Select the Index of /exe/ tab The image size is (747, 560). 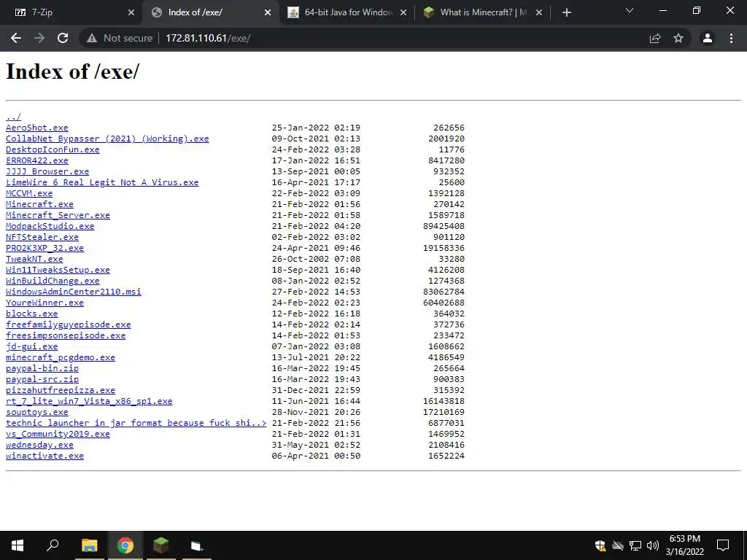pyautogui.click(x=211, y=13)
